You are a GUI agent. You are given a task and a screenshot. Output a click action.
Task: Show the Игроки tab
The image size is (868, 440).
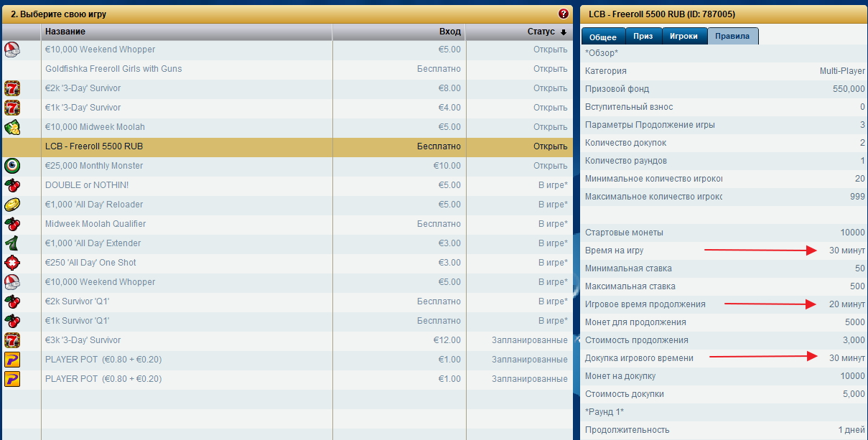pyautogui.click(x=683, y=36)
